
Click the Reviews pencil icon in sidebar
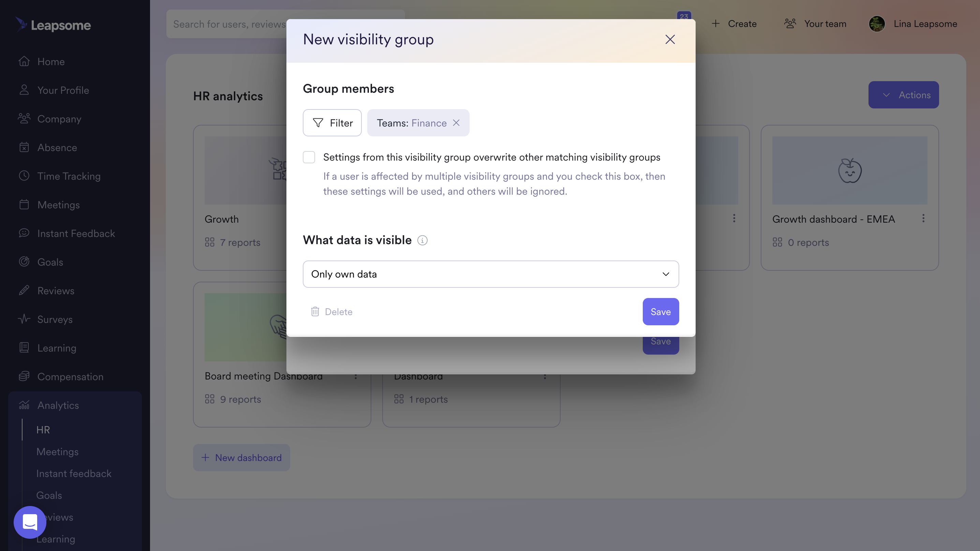[24, 291]
